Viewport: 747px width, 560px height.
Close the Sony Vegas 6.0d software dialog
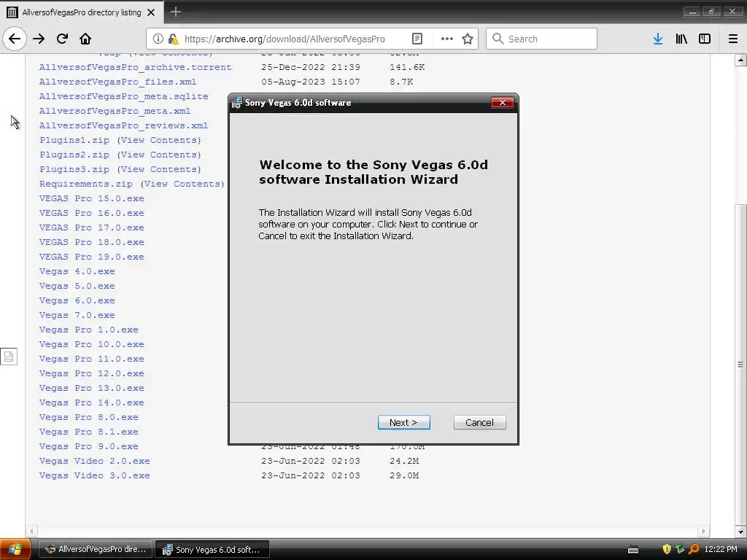coord(502,102)
